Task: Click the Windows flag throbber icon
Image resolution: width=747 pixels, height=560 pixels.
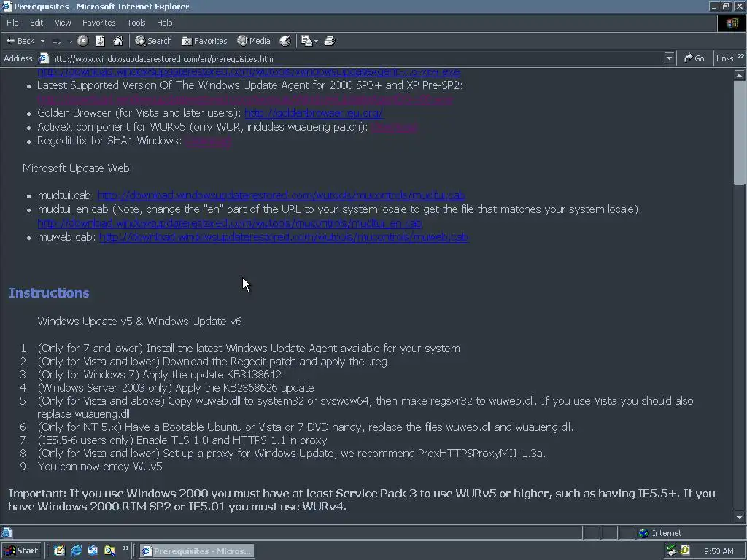Action: pos(731,23)
